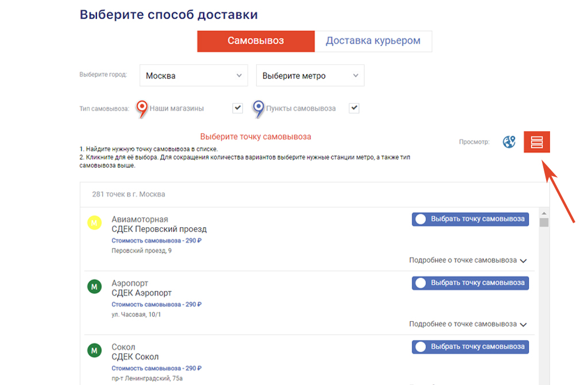This screenshot has width=588, height=385.
Task: Open the Выберите метро dropdown
Action: tap(310, 76)
